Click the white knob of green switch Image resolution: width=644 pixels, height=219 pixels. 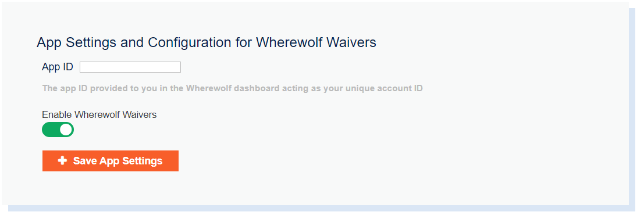pyautogui.click(x=66, y=130)
